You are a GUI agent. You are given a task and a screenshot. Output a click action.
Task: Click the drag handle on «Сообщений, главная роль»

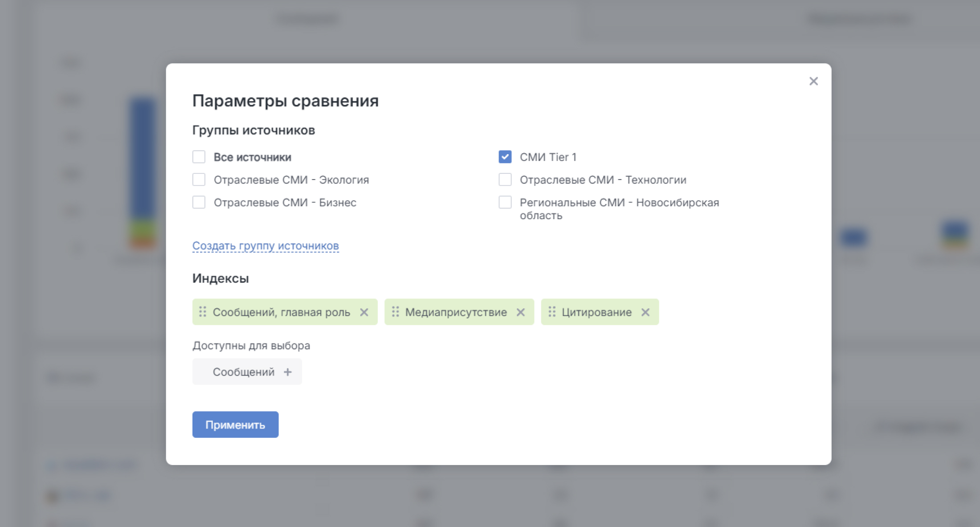coord(203,312)
